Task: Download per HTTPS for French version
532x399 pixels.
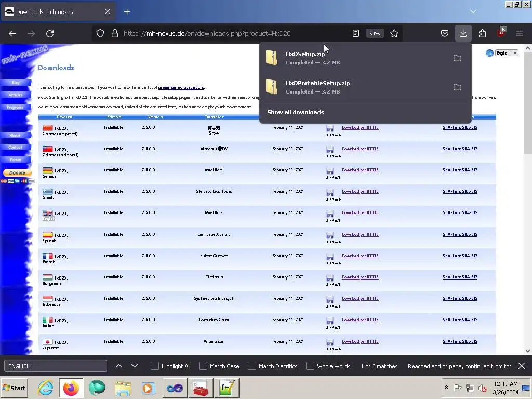Action: click(x=360, y=256)
